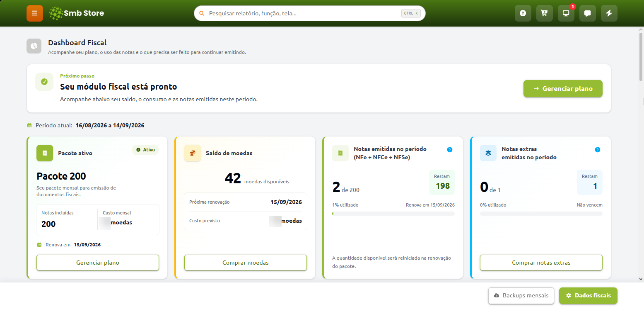Click the Ativo status badge
This screenshot has height=309, width=644.
pos(145,150)
